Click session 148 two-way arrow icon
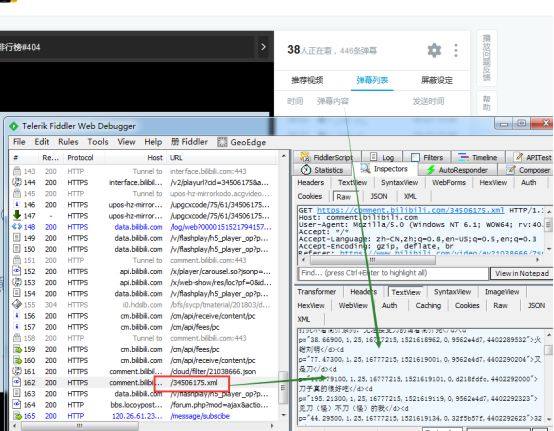This screenshot has height=431, width=554. [17, 226]
